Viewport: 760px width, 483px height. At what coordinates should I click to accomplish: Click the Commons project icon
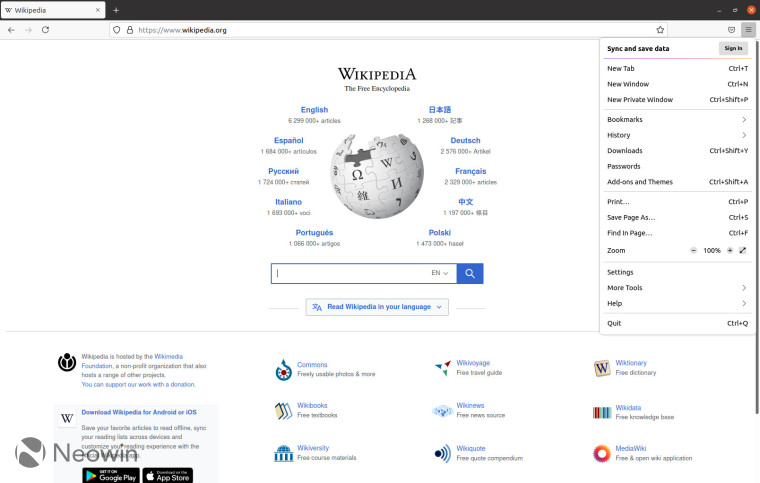coord(284,370)
